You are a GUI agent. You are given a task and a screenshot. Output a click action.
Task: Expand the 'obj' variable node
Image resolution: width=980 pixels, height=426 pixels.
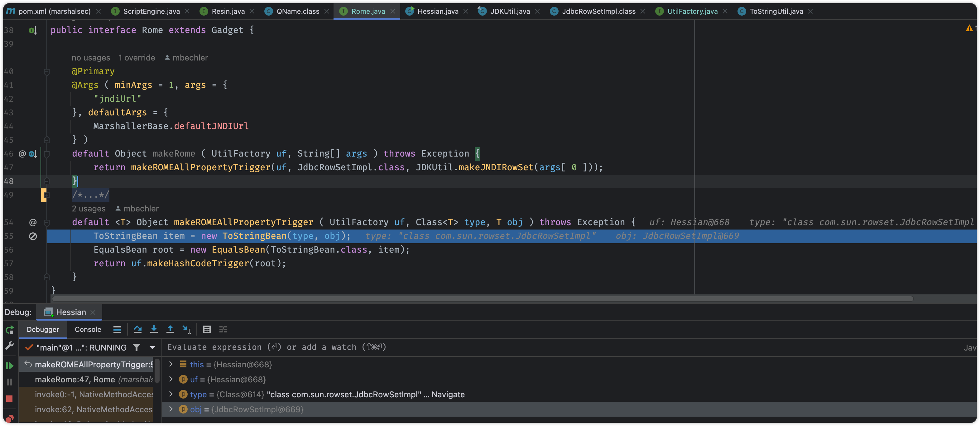(x=171, y=409)
